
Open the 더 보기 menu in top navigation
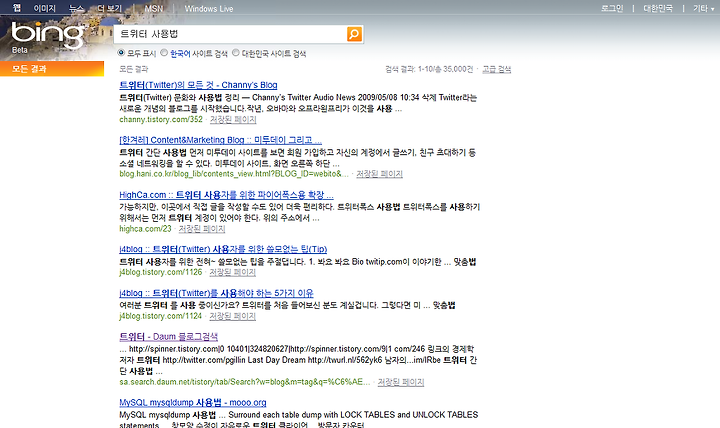pyautogui.click(x=110, y=8)
